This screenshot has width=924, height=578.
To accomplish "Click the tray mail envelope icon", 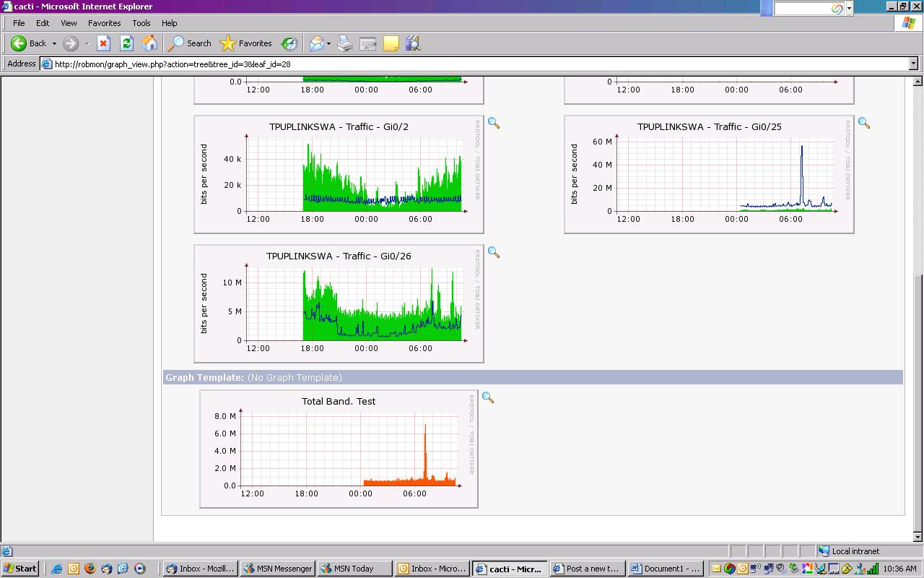I will 716,569.
